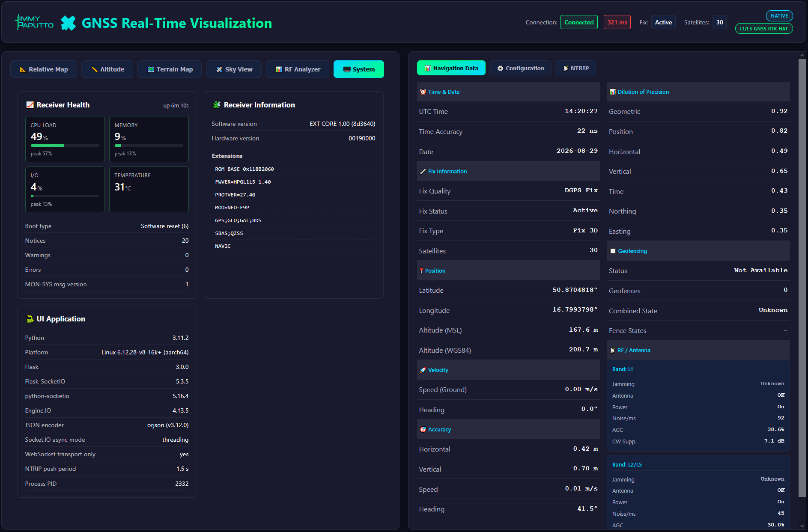Screen dimensions: 808x532
Task: Open the Relative Map tab
Action: pos(44,69)
